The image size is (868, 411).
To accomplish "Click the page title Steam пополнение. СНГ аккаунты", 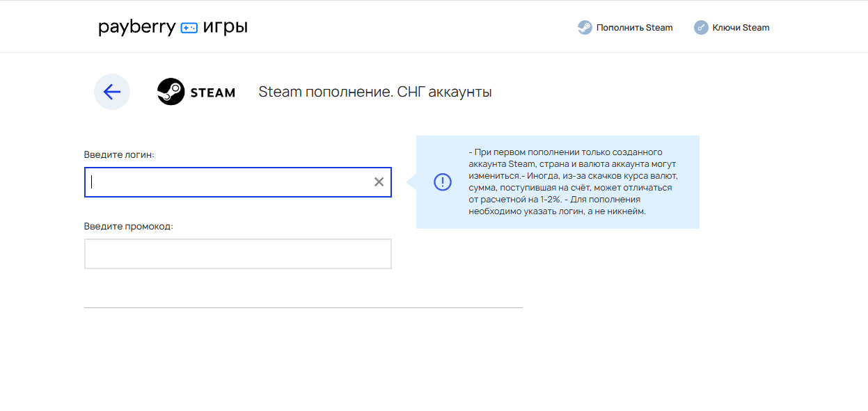I will tap(375, 90).
